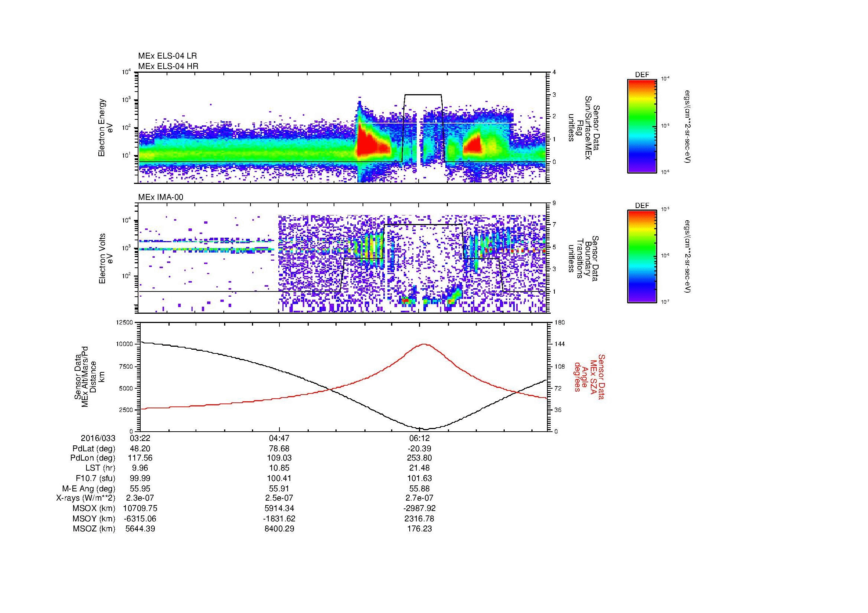Image resolution: width=868 pixels, height=613 pixels.
Task: Select the M-E angle value "55.91"
Action: coord(279,489)
